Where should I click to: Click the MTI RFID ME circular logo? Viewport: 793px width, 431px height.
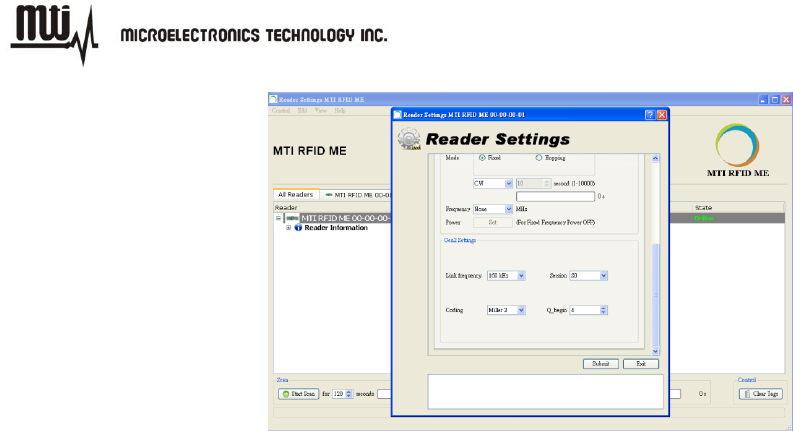coord(737,145)
